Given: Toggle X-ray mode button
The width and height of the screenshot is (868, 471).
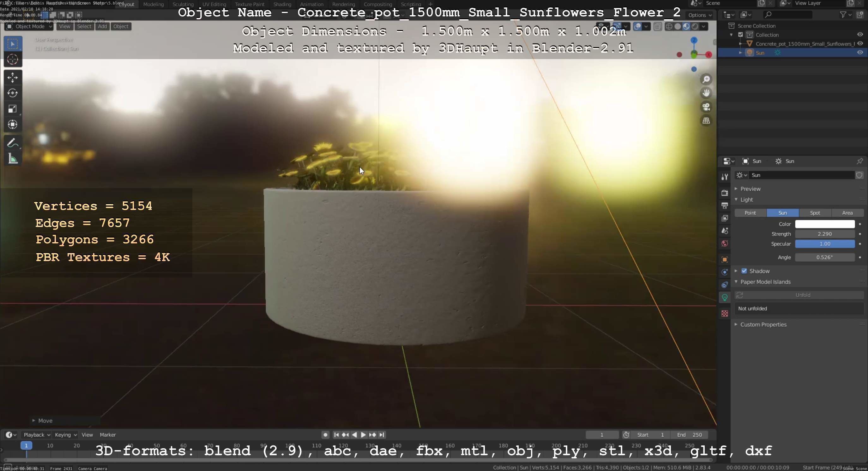Looking at the screenshot, I should [657, 27].
